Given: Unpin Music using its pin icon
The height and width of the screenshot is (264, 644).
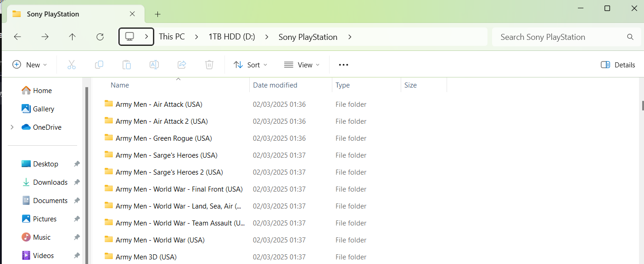Looking at the screenshot, I should (77, 237).
